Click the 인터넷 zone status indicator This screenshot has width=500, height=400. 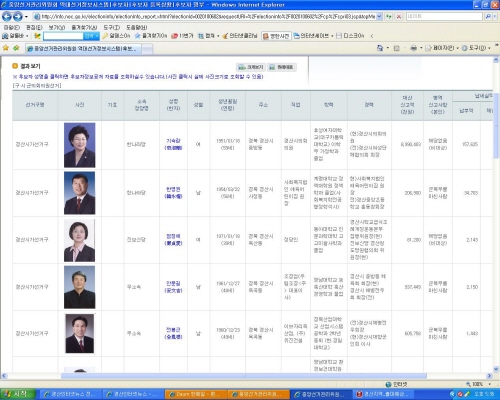[x=396, y=384]
